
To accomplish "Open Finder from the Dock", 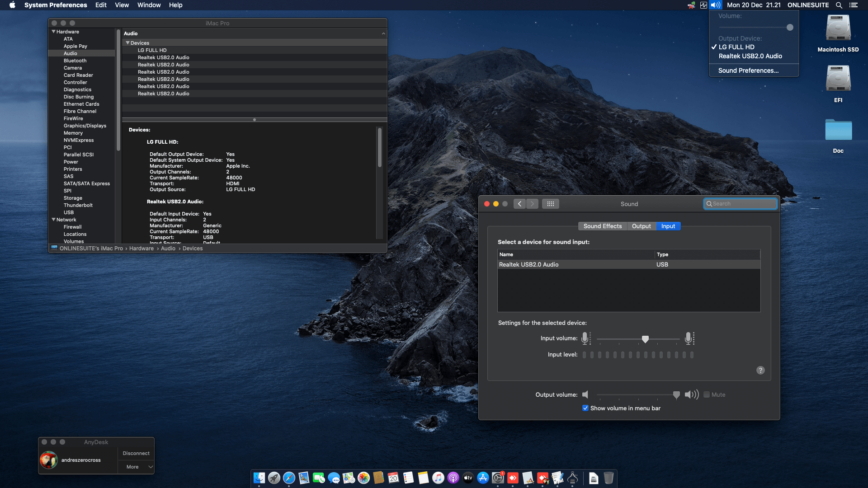I will (x=259, y=478).
